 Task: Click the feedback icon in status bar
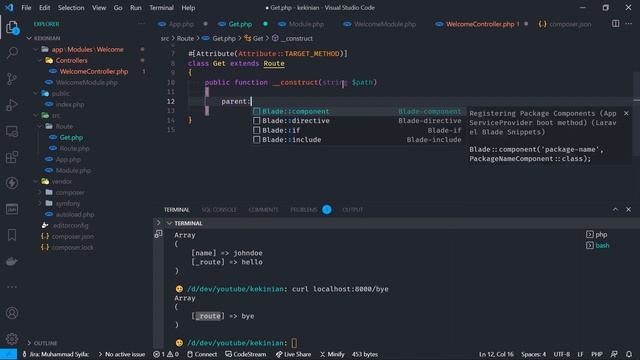pyautogui.click(x=614, y=354)
